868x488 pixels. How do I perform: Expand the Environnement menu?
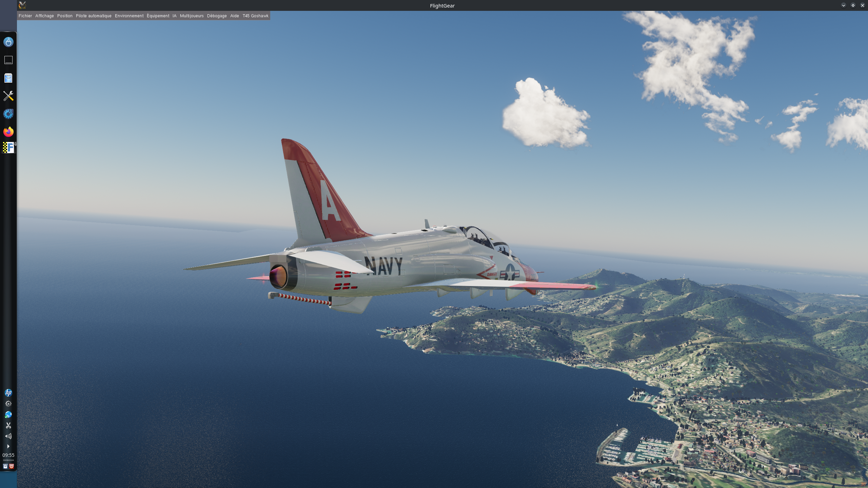coord(129,16)
